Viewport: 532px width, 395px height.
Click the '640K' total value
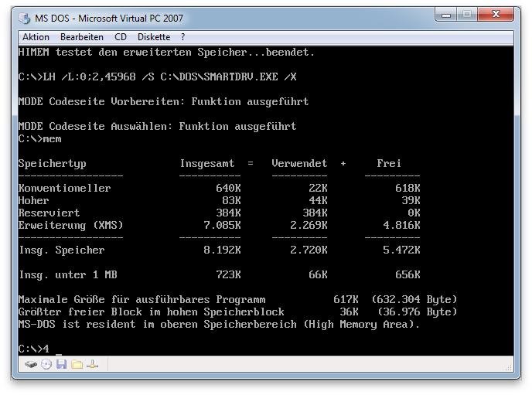point(228,188)
